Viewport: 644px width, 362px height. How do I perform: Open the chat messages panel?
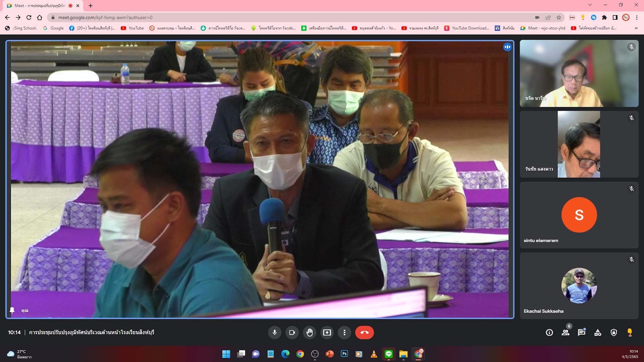click(x=581, y=332)
